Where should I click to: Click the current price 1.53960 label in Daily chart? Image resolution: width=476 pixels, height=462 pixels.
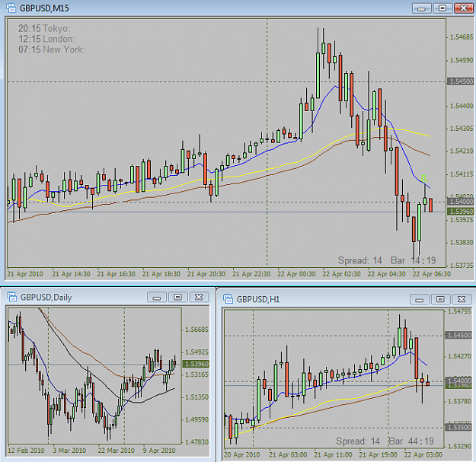click(x=196, y=364)
